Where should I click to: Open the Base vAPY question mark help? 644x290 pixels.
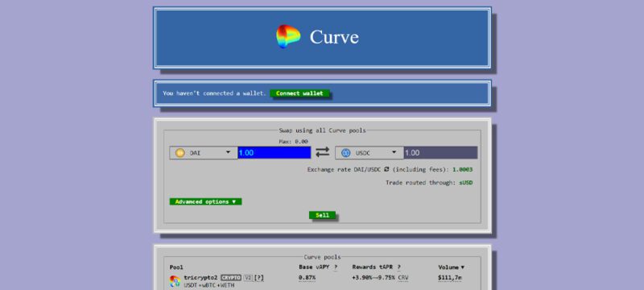tap(336, 267)
